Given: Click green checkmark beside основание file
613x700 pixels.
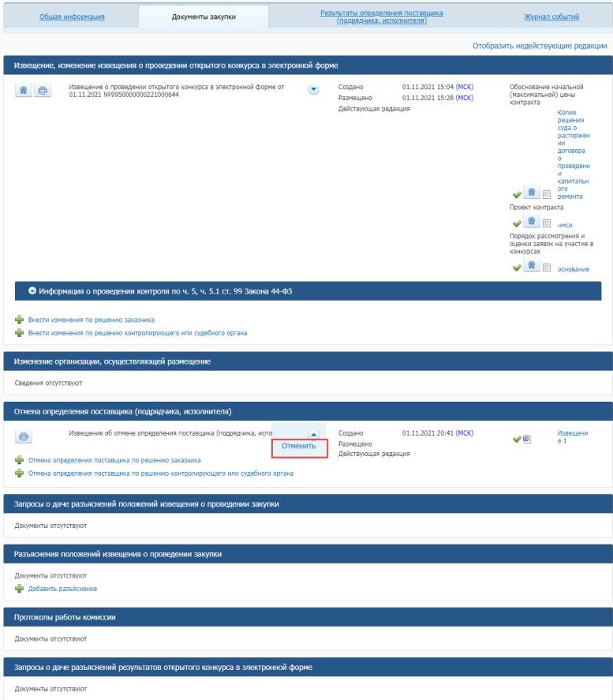Looking at the screenshot, I should 517,268.
